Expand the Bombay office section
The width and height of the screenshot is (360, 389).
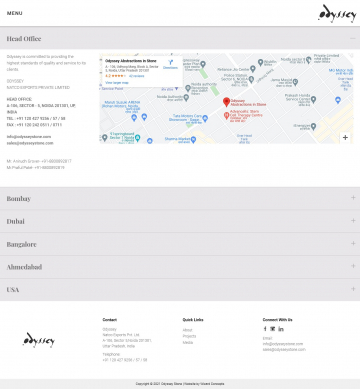(180, 198)
